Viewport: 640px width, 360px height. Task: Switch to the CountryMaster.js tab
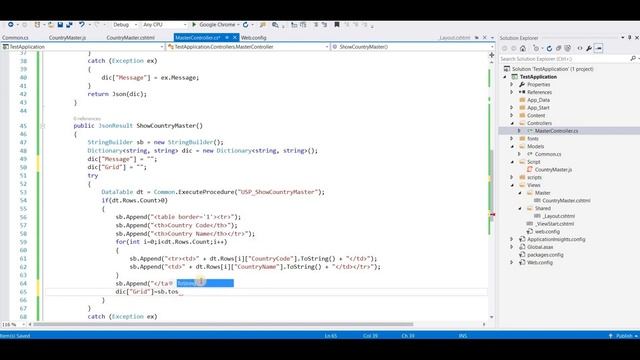point(67,38)
